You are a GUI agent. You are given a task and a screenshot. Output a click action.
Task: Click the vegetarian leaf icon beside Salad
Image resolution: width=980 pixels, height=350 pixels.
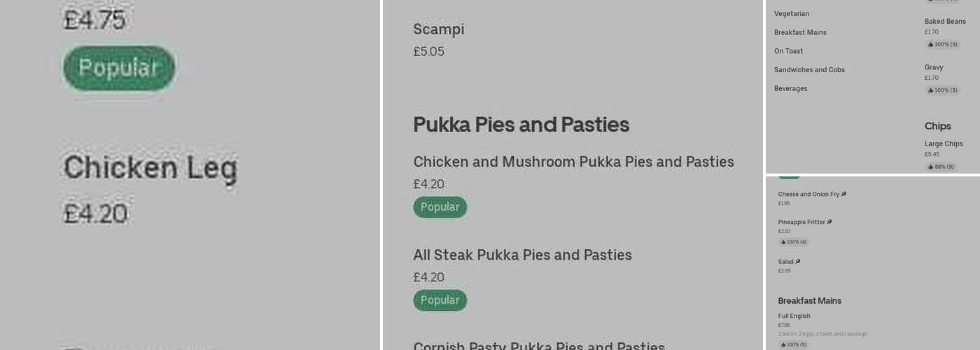pos(798,262)
